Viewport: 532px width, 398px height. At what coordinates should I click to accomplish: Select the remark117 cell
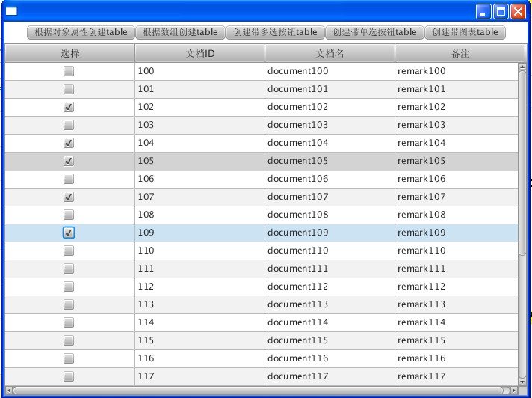[x=457, y=376]
